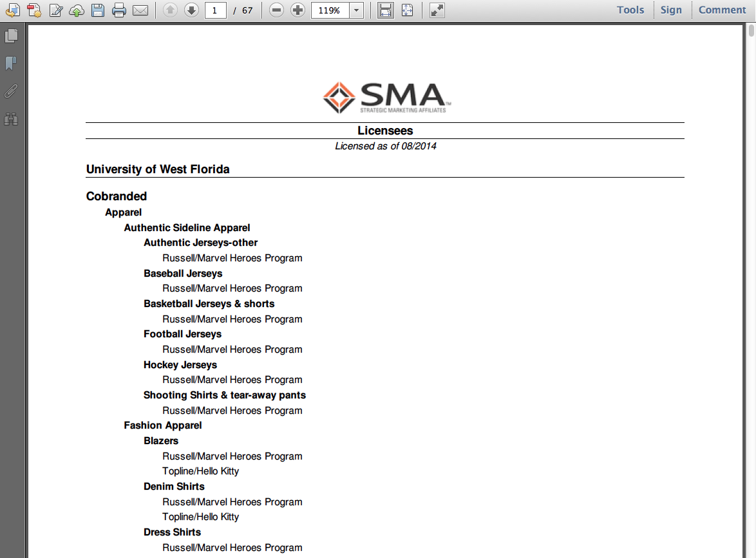Click 'Russell/Marvel Heroes Program' under Baseball Jerseys
Viewport: 756px width, 558px height.
coord(232,288)
